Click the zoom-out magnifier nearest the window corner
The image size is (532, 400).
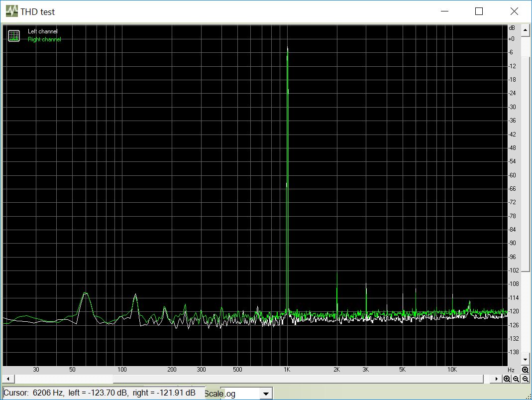click(525, 379)
